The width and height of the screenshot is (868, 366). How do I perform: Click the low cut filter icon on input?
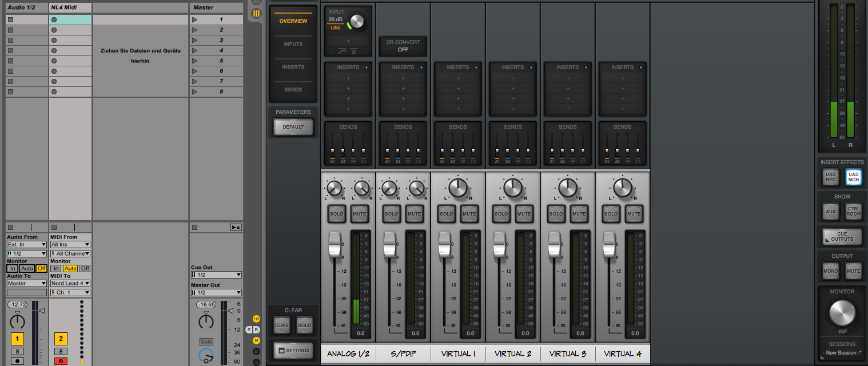[x=343, y=52]
